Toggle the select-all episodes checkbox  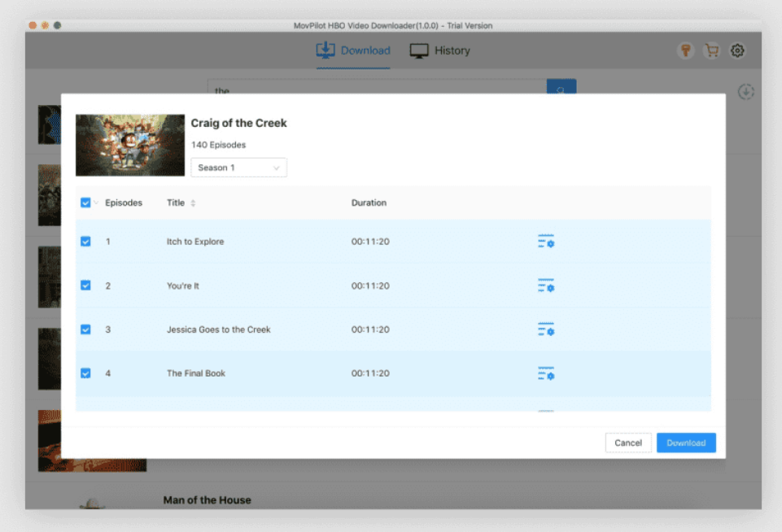point(85,203)
